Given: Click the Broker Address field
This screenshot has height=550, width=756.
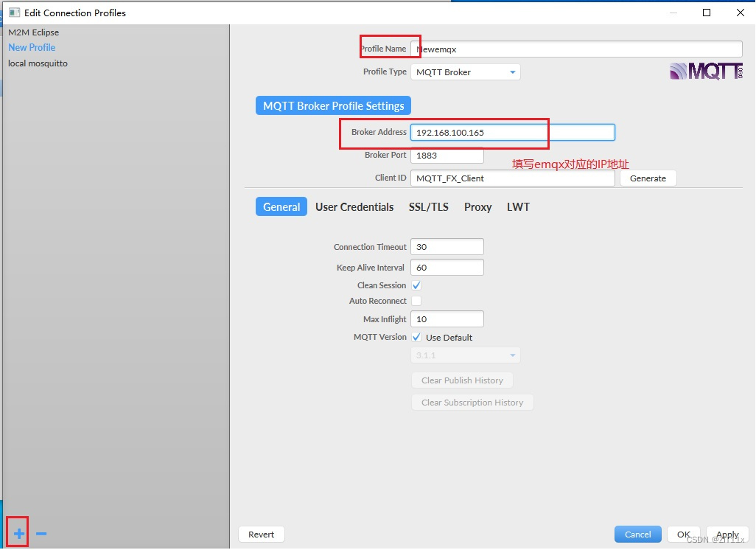Looking at the screenshot, I should point(513,132).
